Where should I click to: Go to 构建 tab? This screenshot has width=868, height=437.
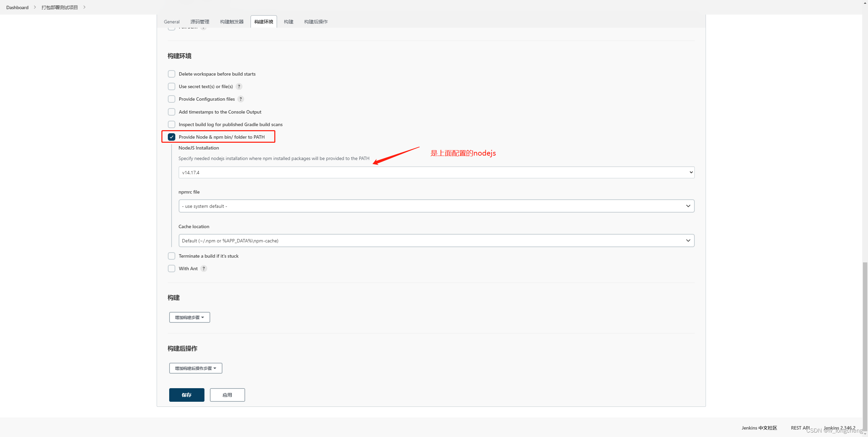point(289,22)
